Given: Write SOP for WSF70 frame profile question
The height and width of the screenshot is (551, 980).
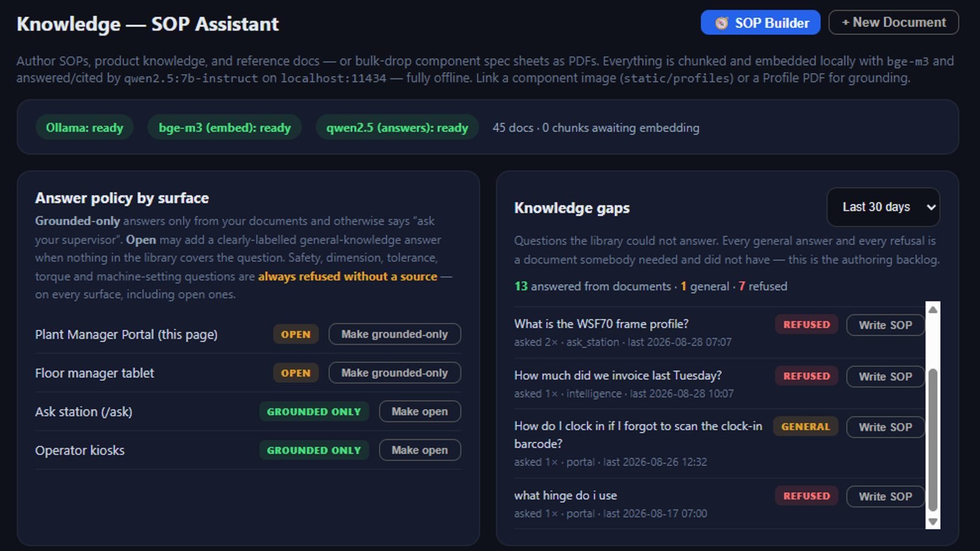Looking at the screenshot, I should [x=885, y=325].
